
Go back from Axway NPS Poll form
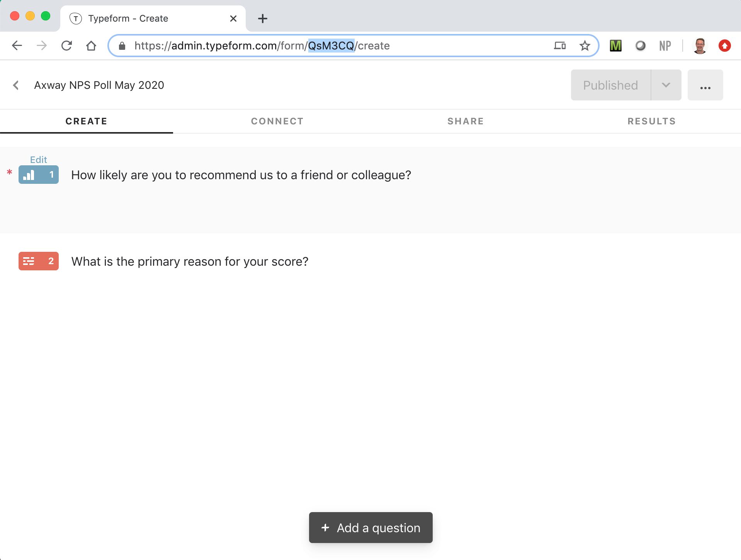click(16, 85)
